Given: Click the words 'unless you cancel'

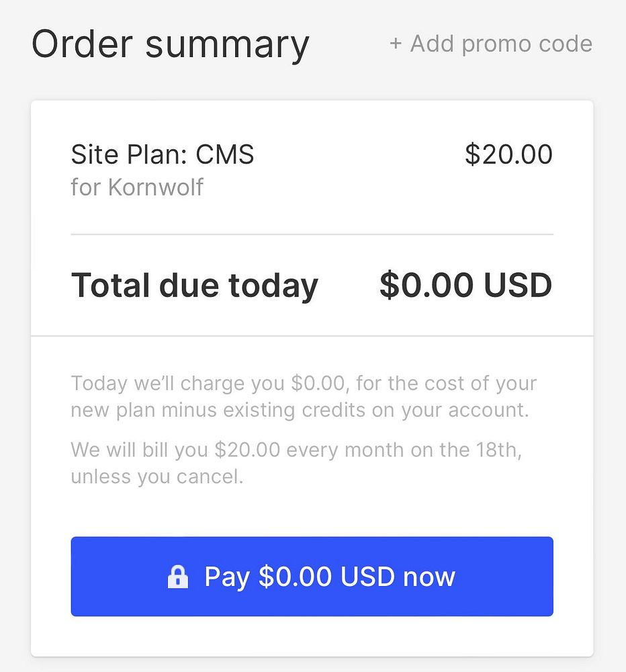Looking at the screenshot, I should [x=156, y=476].
